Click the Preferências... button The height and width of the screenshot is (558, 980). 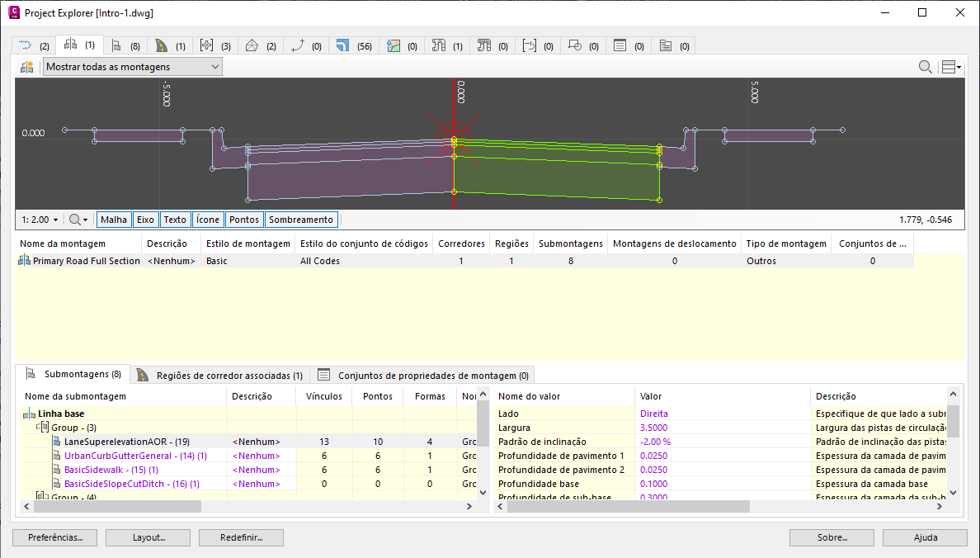coord(54,537)
